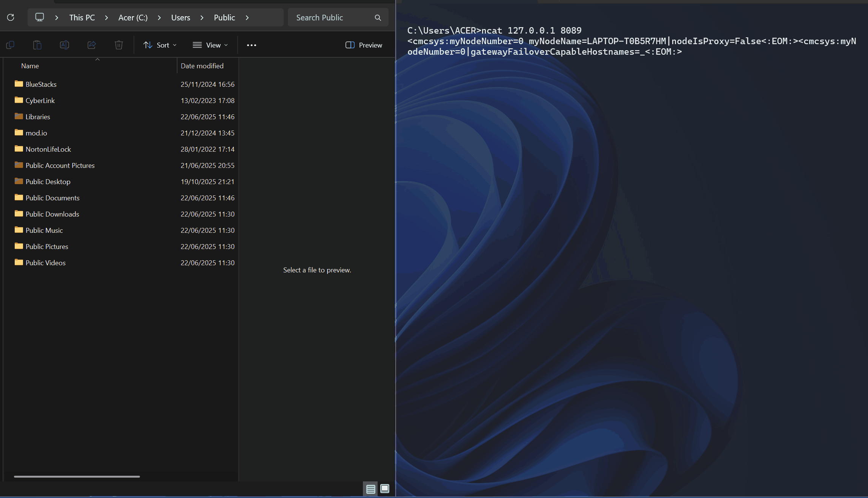Viewport: 868px width, 498px height.
Task: Click the Copy icon in toolbar
Action: (x=10, y=45)
